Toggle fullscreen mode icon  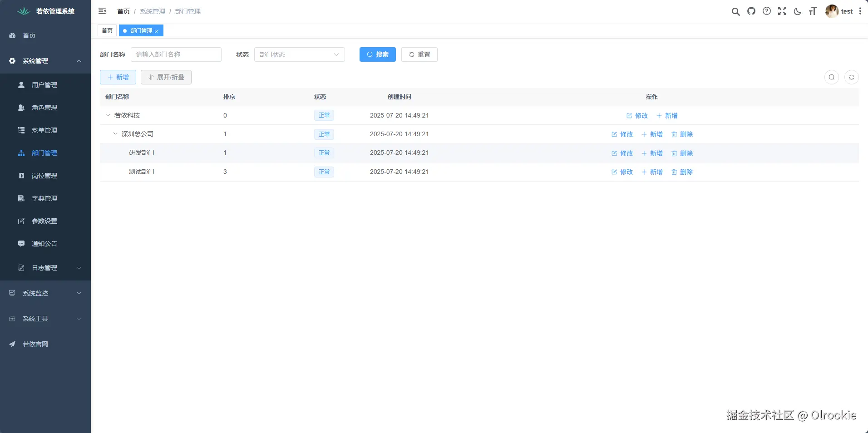[782, 11]
